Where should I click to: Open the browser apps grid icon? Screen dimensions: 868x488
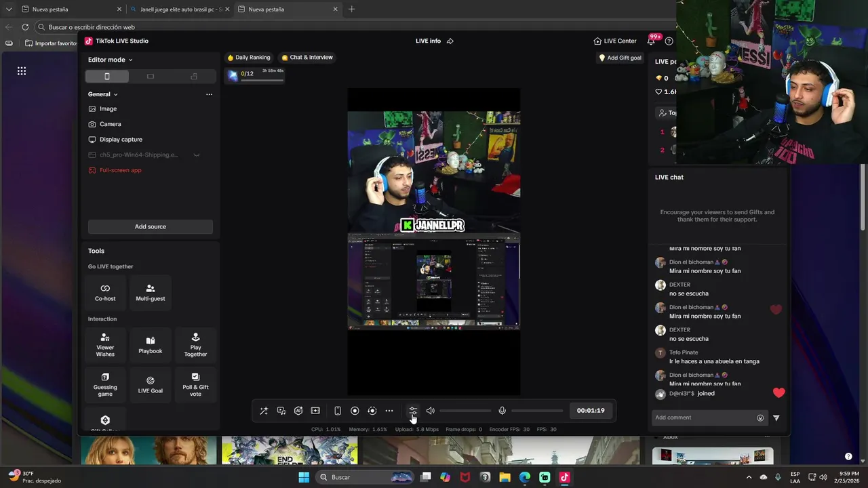point(22,70)
